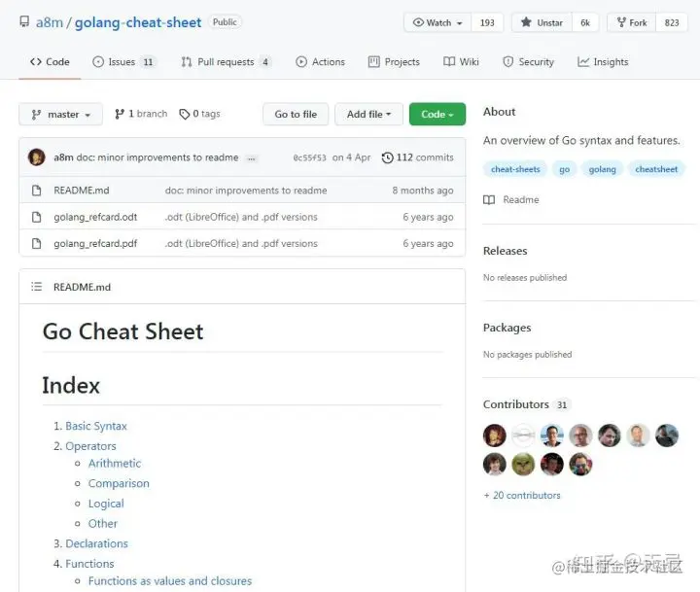This screenshot has height=592, width=700.
Task: Open commit hash 0c55f53
Action: click(309, 157)
